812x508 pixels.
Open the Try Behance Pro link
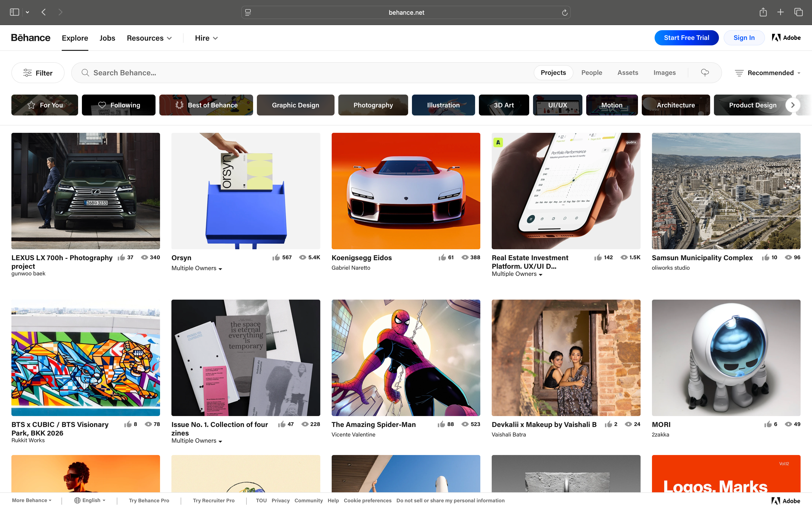coord(149,500)
